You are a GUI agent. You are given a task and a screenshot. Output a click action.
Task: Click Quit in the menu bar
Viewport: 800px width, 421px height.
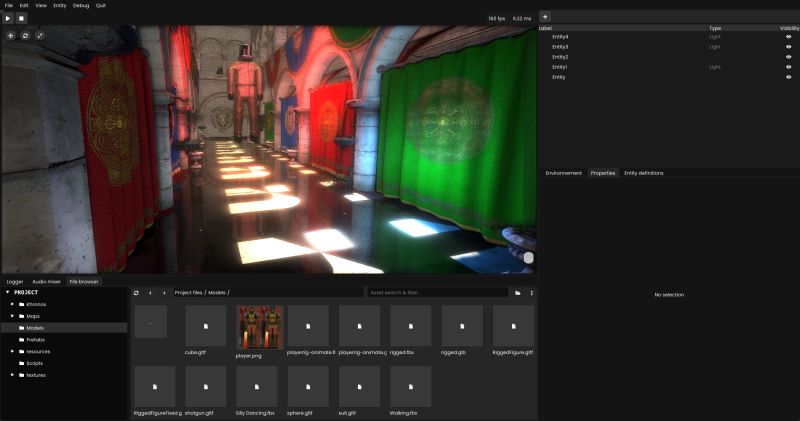pos(101,6)
